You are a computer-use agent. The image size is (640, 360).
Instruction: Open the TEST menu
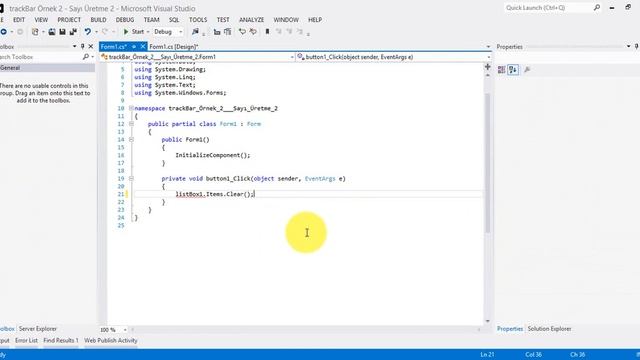coord(223,20)
